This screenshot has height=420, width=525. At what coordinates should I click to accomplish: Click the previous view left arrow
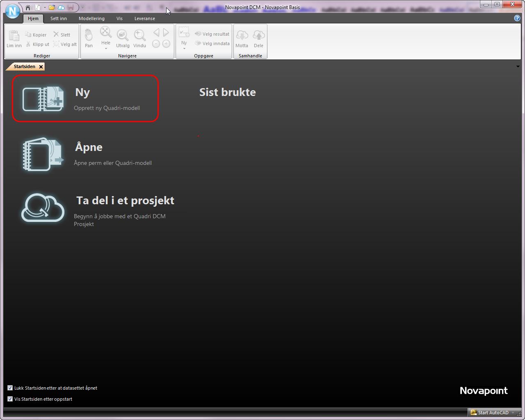156,32
